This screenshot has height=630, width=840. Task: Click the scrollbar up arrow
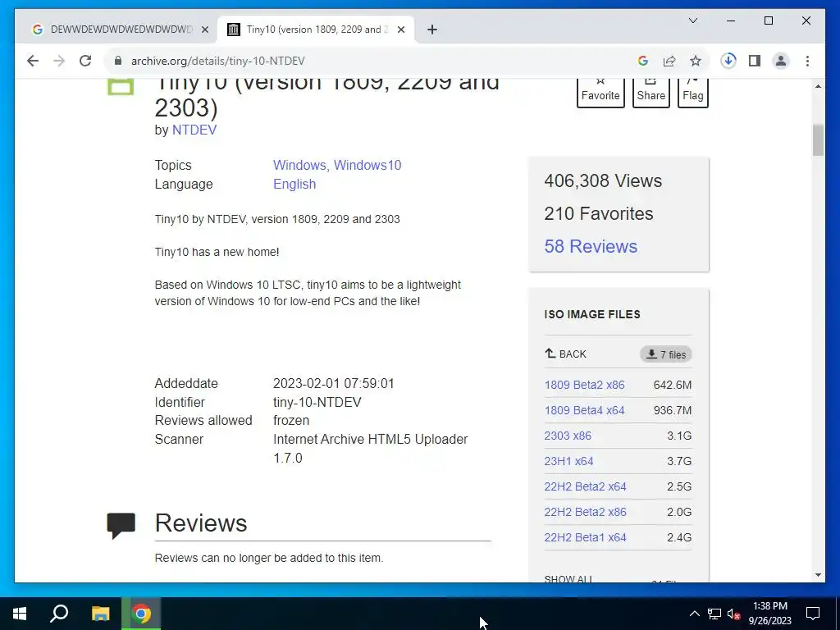(x=818, y=86)
